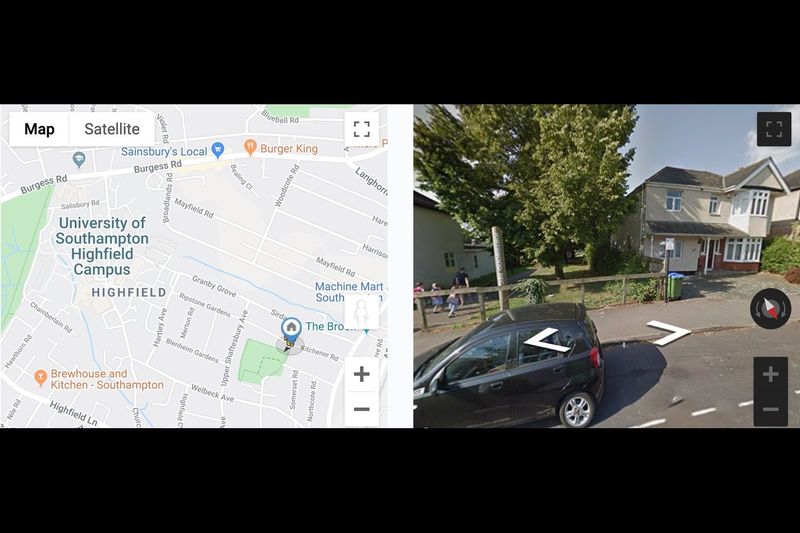The height and width of the screenshot is (533, 800).
Task: Zoom out on street view
Action: tap(770, 409)
